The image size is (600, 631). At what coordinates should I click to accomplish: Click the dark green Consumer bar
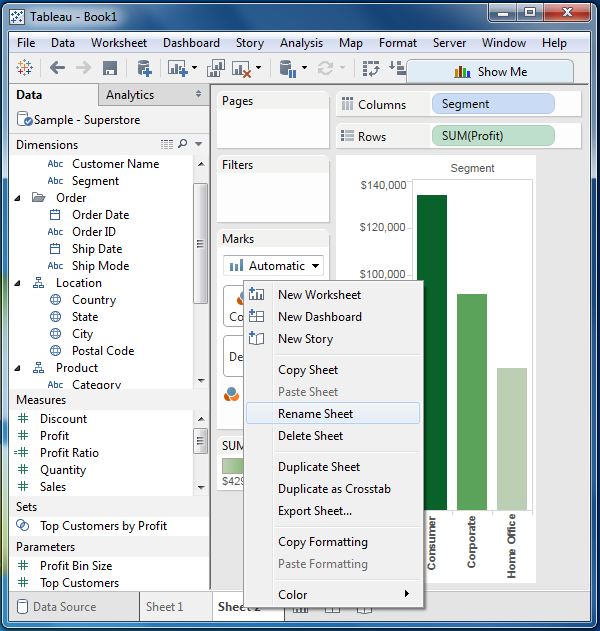(x=432, y=350)
